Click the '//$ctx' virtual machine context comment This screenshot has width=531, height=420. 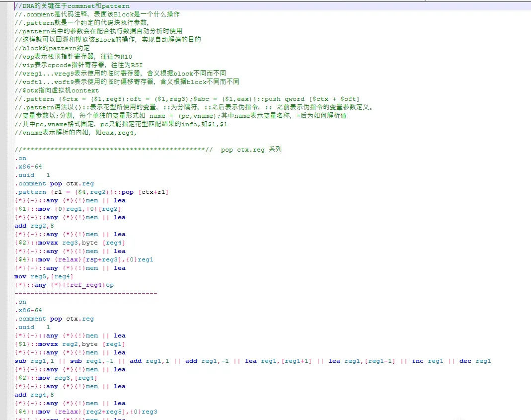click(x=57, y=90)
